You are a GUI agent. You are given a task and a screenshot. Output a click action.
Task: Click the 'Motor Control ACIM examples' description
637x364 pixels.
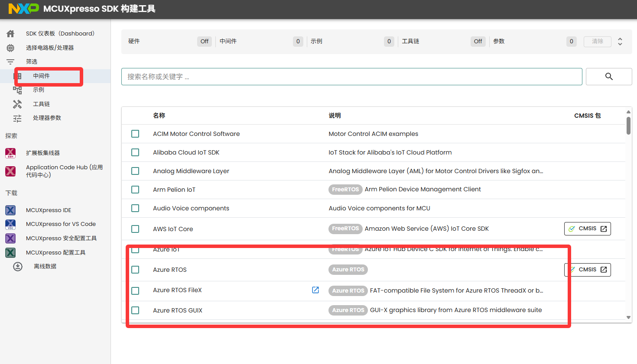coord(374,134)
